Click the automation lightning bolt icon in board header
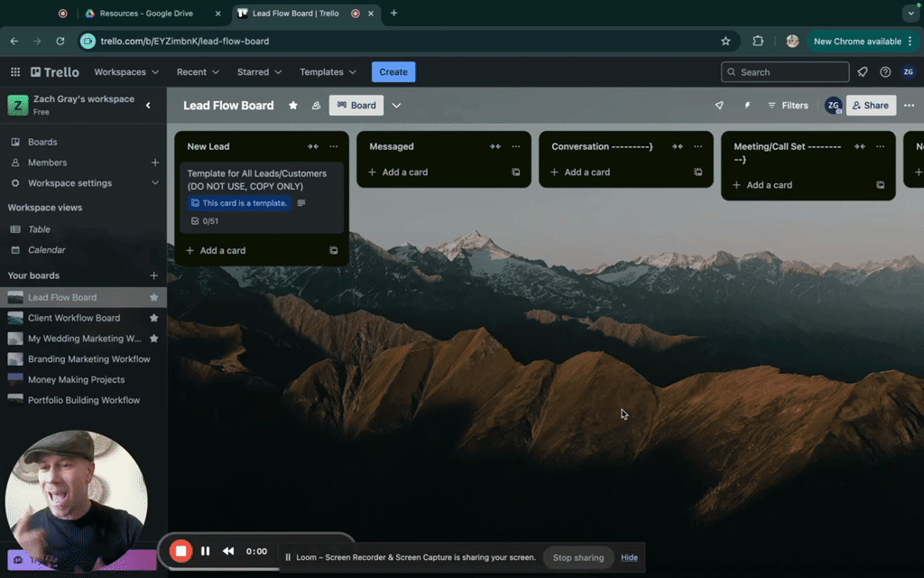Viewport: 924px width, 578px height. [x=746, y=105]
